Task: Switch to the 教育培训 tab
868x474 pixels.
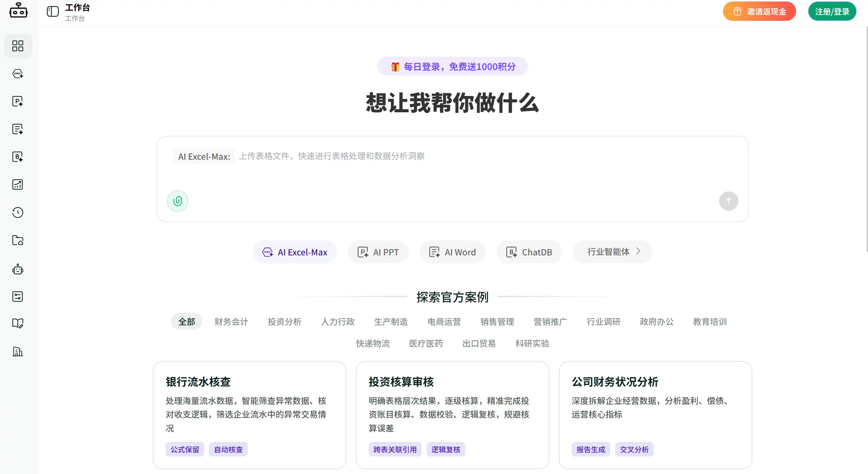Action: [710, 322]
